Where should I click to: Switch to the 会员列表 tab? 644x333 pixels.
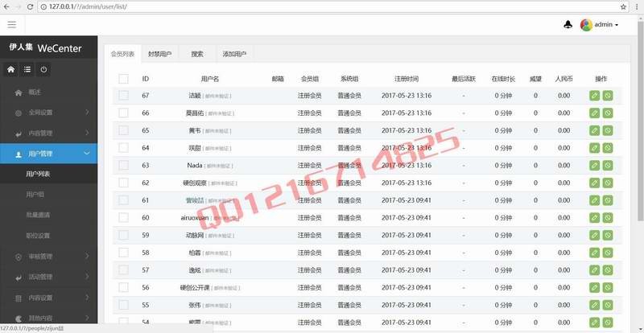[123, 54]
